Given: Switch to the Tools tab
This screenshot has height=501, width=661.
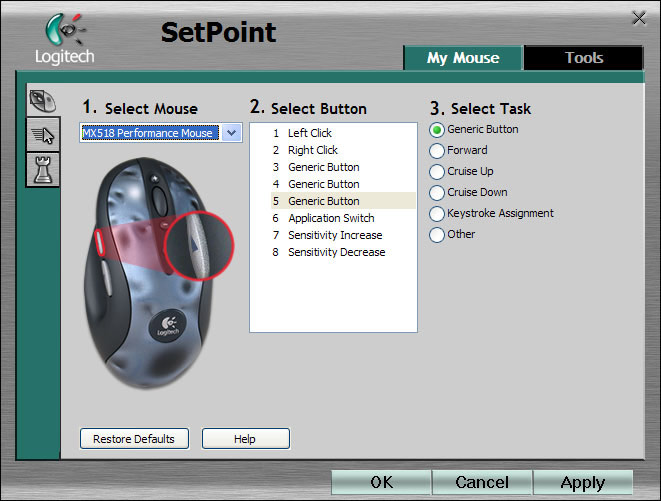Looking at the screenshot, I should (583, 58).
